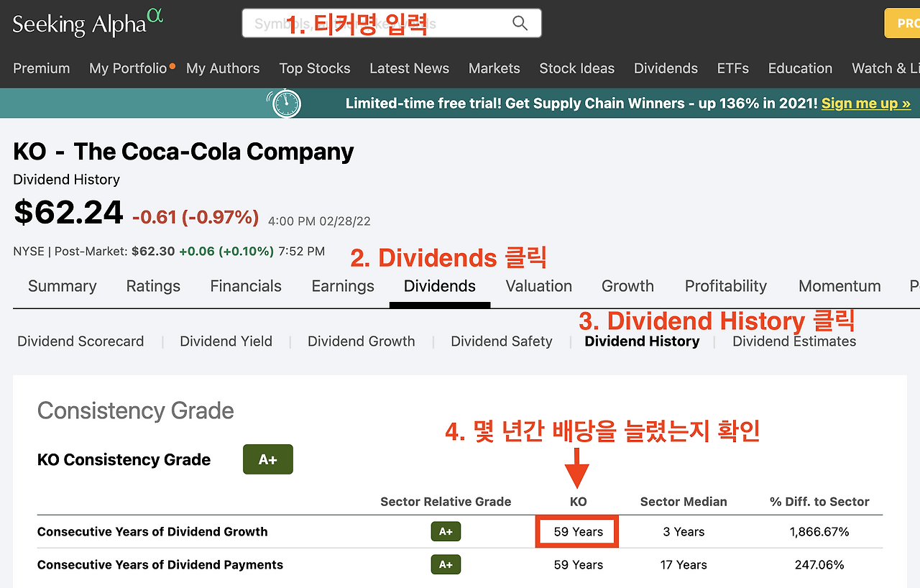
Task: Navigate to Top Stocks
Action: point(315,68)
